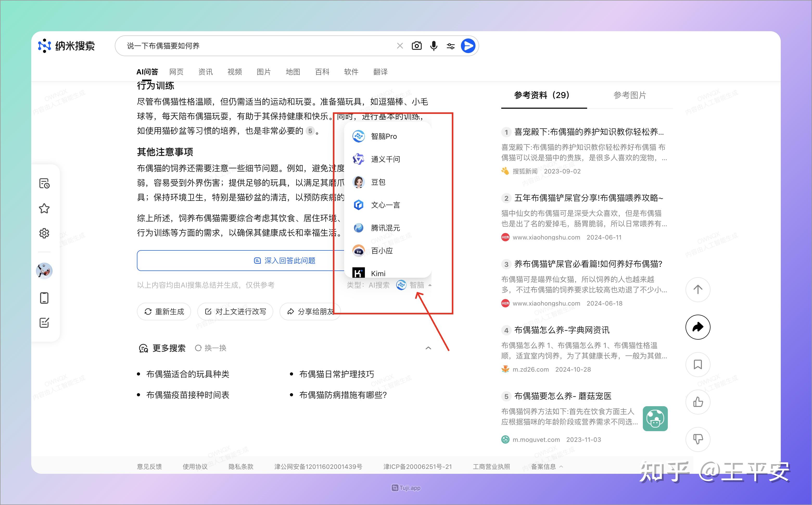Viewport: 812px width, 505px height.
Task: Click 对上文进行改写 button
Action: (x=235, y=312)
